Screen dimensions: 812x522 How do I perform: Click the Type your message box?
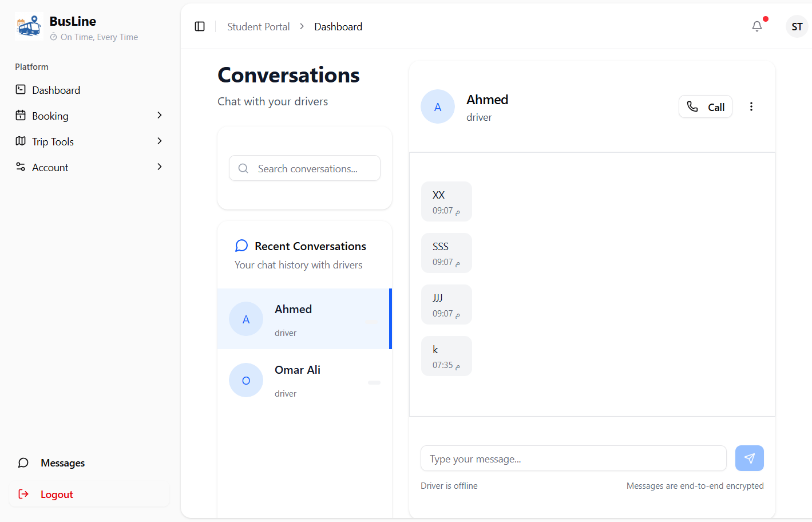573,458
